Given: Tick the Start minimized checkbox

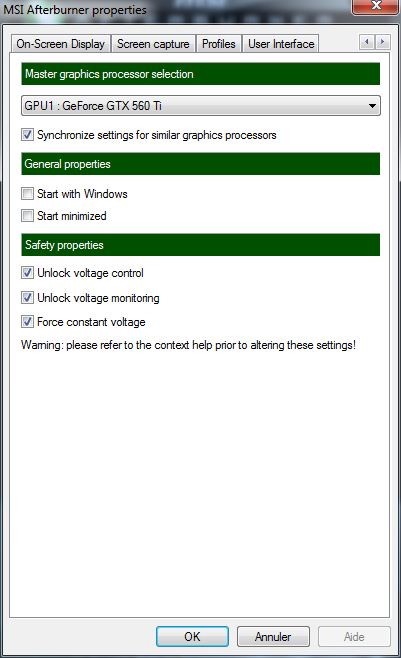Looking at the screenshot, I should tap(28, 216).
